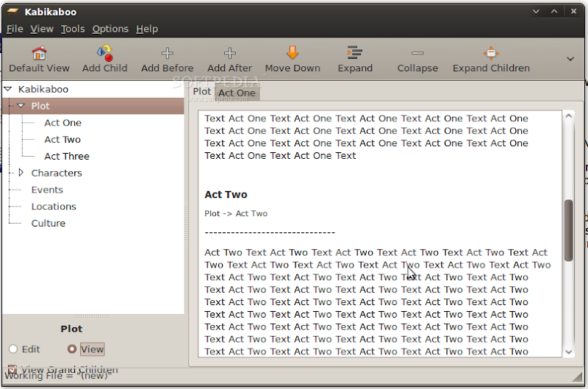Click the "Act Two" bold heading

point(226,194)
